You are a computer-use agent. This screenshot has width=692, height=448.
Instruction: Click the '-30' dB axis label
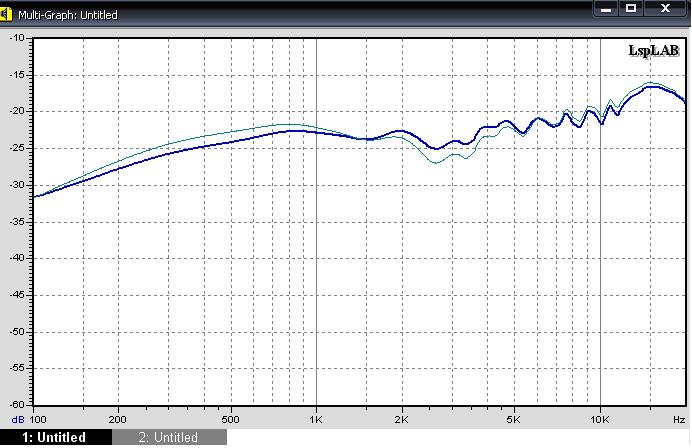[18, 185]
